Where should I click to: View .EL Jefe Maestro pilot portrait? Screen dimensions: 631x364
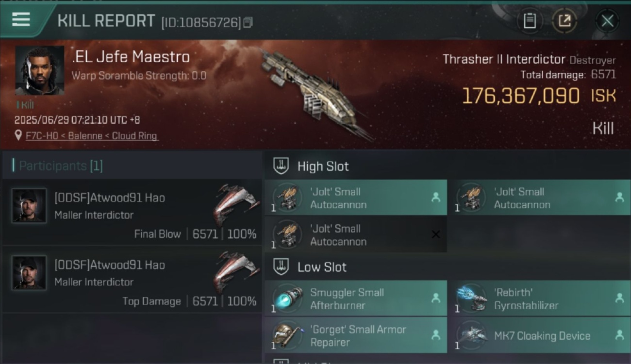tap(39, 71)
